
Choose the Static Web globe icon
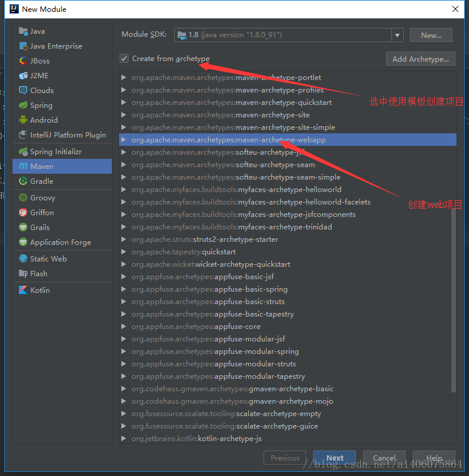click(23, 258)
